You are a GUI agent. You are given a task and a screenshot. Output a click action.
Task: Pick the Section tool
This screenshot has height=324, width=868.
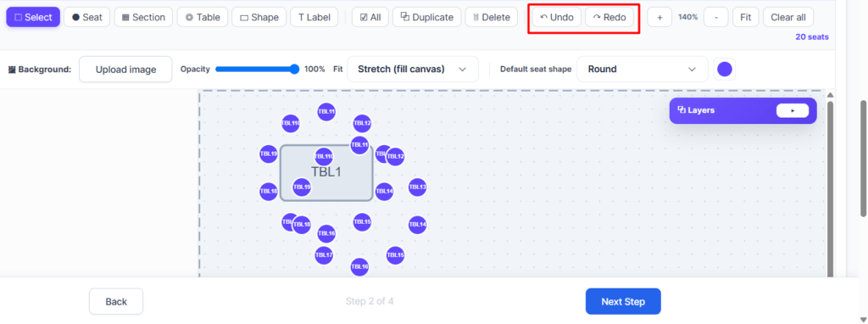coord(143,17)
